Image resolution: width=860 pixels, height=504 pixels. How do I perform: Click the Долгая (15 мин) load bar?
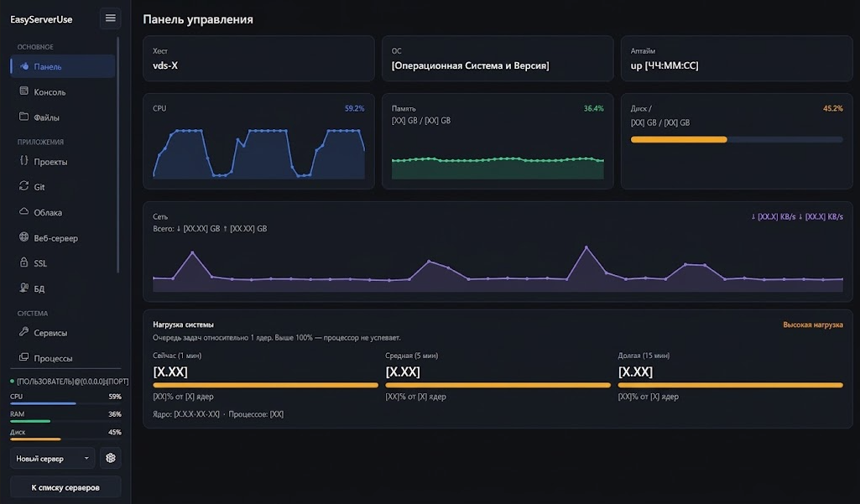(731, 385)
